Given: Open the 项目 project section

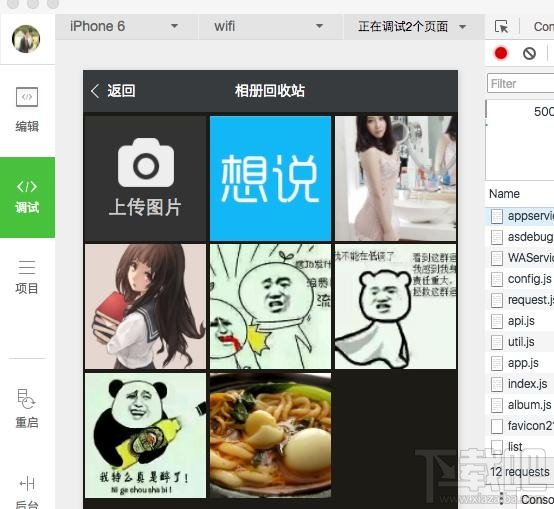Looking at the screenshot, I should [x=27, y=277].
